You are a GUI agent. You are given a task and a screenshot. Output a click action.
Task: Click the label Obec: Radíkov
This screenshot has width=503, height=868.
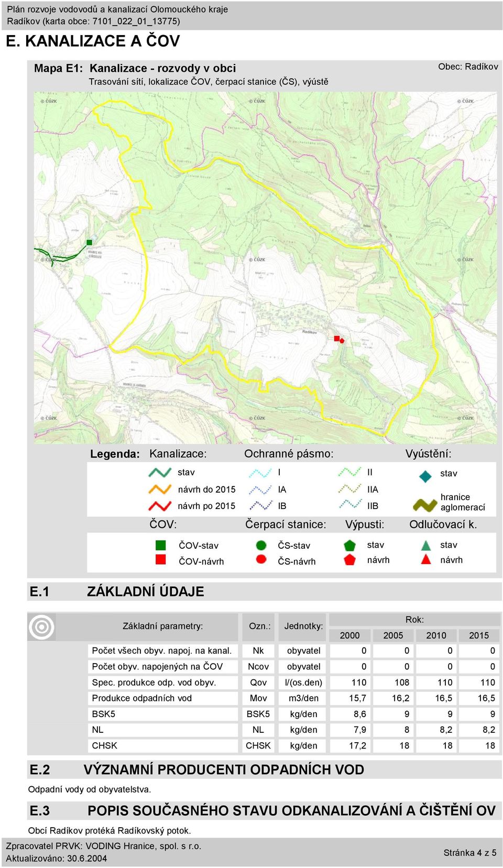pos(468,67)
